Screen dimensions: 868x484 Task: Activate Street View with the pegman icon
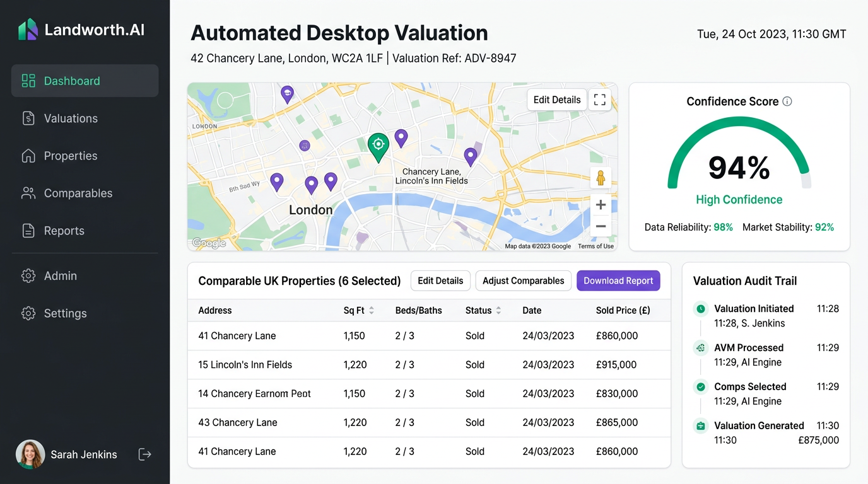click(x=600, y=178)
